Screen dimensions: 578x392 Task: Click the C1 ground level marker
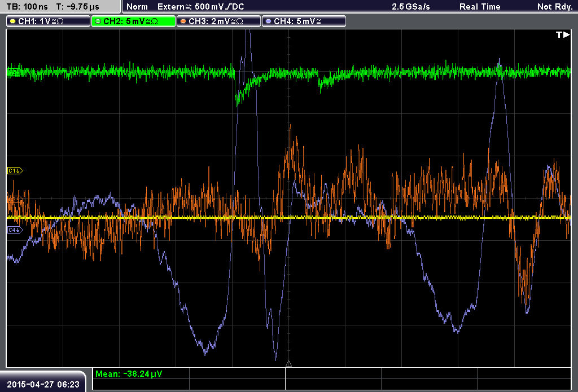pos(15,170)
